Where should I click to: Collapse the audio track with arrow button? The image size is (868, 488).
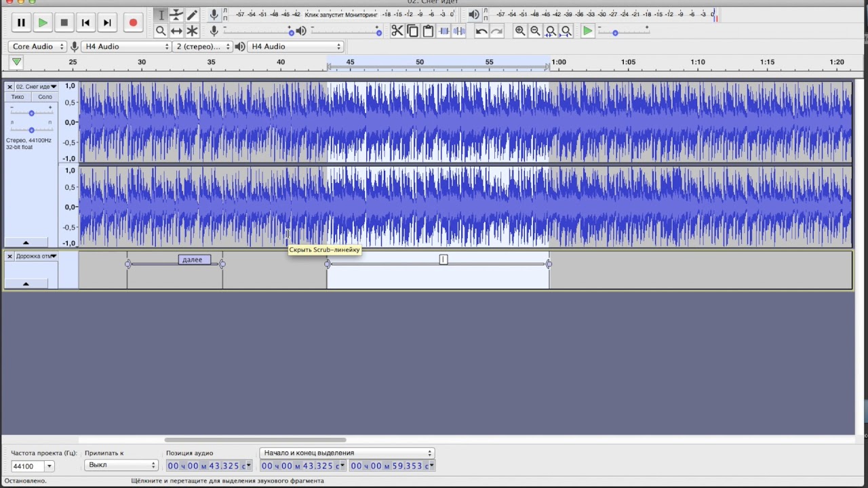[26, 243]
